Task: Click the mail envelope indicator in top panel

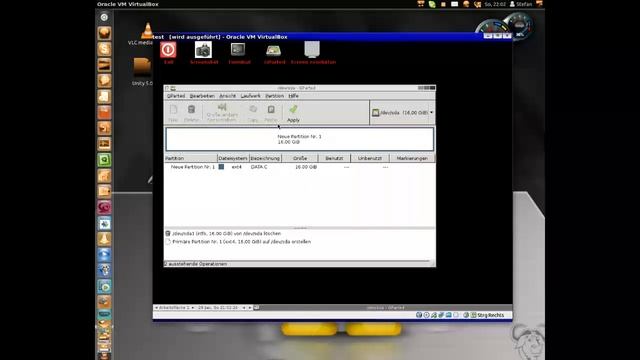Action: [x=454, y=4]
